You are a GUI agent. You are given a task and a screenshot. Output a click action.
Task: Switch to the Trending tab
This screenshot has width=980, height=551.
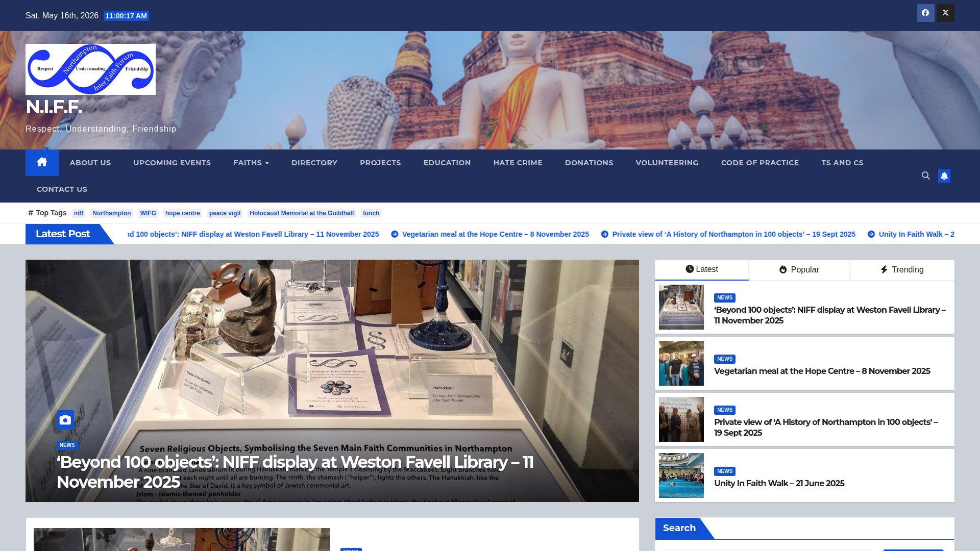(902, 270)
